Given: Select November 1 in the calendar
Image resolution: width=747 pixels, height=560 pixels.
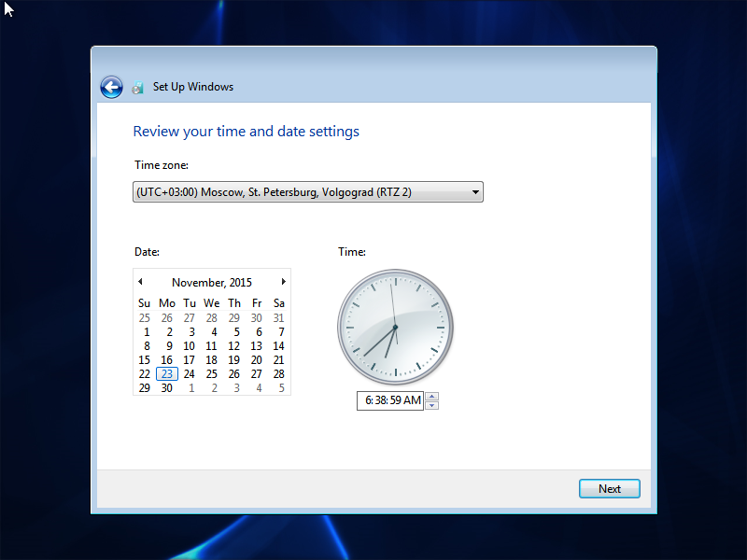Looking at the screenshot, I should [x=147, y=332].
